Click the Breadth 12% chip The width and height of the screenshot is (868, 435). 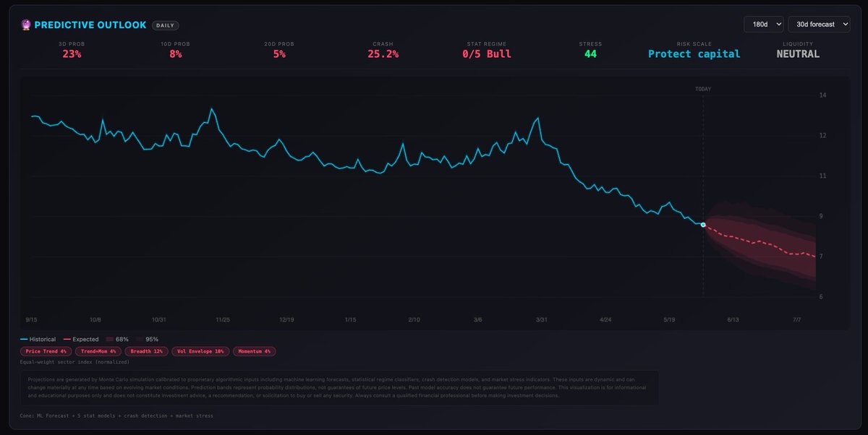[145, 351]
